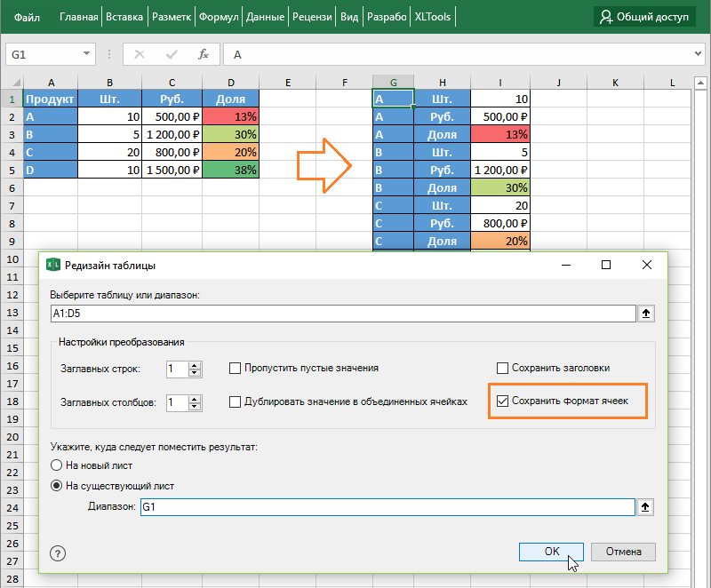The width and height of the screenshot is (711, 588).
Task: Increase Заглавных строк using up stepper arrow
Action: (x=196, y=364)
